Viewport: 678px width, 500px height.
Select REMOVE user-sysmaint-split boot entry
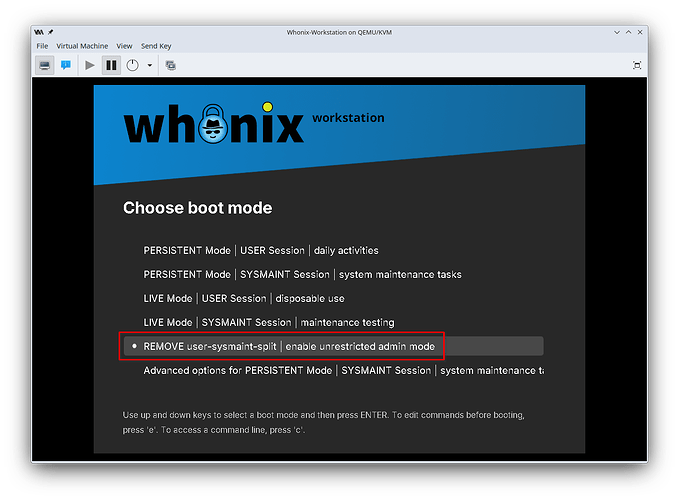pos(289,346)
